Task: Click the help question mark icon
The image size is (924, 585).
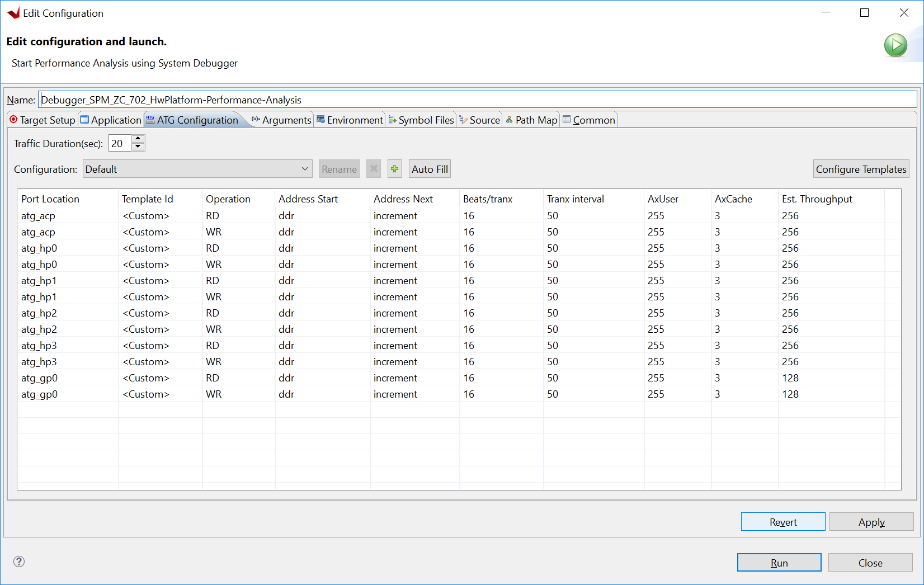Action: click(19, 562)
